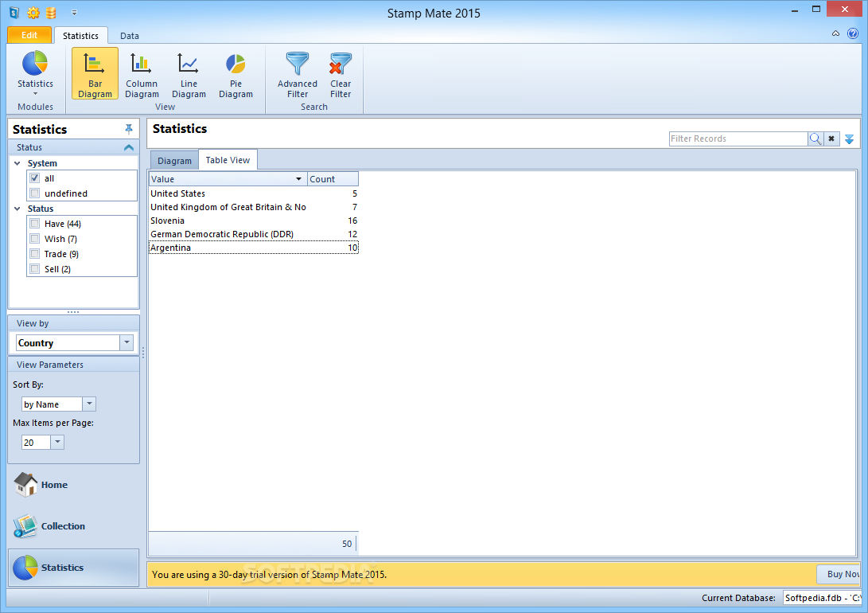Pin the Statistics side panel
Image resolution: width=868 pixels, height=613 pixels.
click(x=128, y=129)
